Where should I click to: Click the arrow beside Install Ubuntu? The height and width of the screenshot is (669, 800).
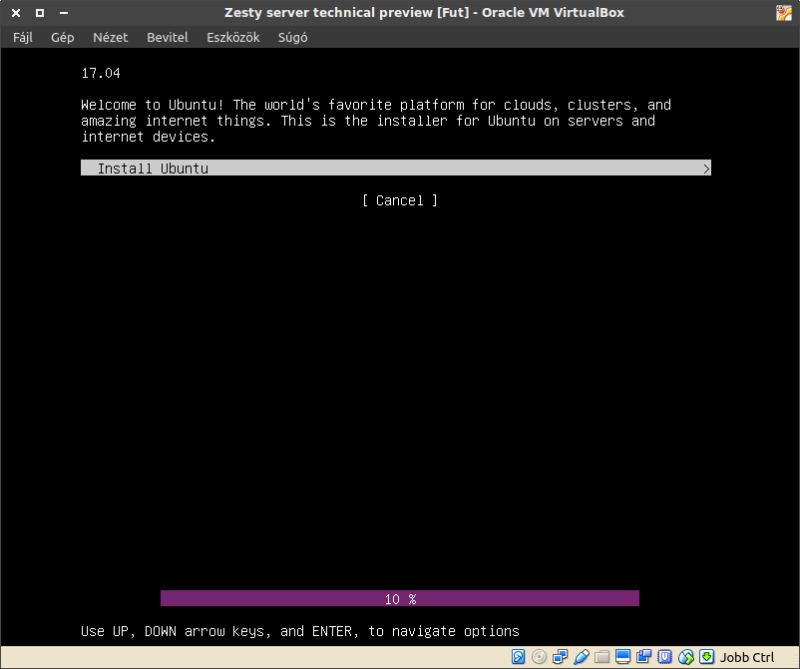coord(706,168)
